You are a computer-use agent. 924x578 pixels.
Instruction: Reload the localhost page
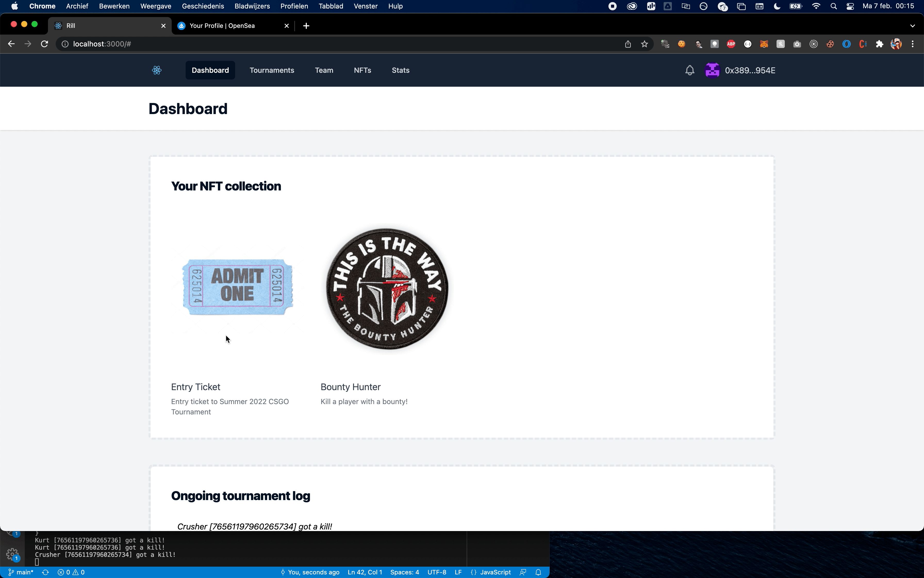point(44,44)
